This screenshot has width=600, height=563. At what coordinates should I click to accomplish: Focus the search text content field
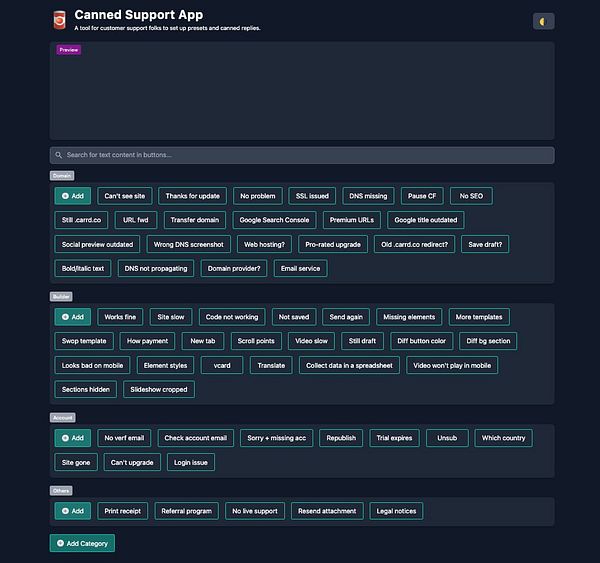point(302,155)
